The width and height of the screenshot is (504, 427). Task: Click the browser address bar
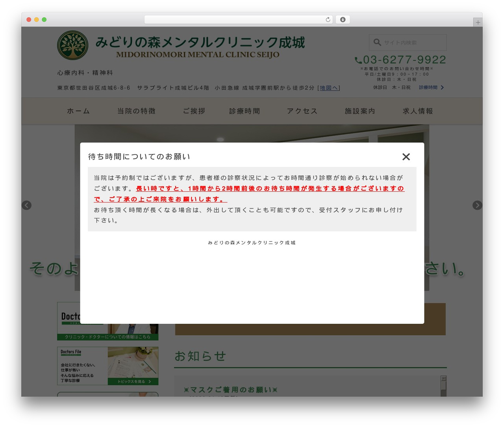tap(239, 20)
